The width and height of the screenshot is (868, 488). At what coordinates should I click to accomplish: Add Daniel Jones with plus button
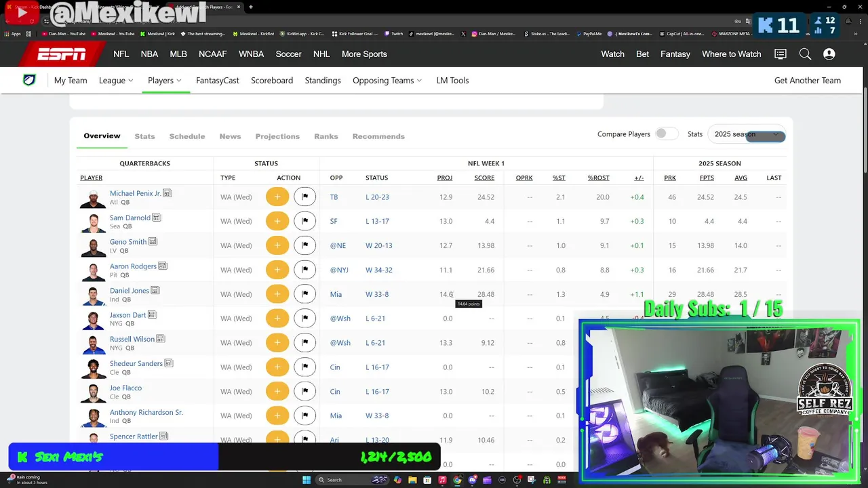(277, 294)
